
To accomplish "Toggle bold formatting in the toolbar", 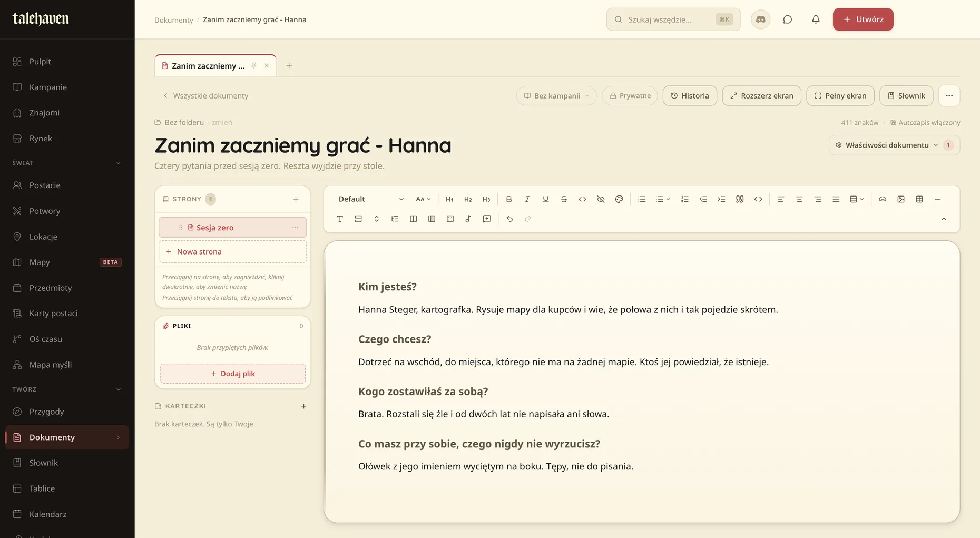I will coord(508,199).
